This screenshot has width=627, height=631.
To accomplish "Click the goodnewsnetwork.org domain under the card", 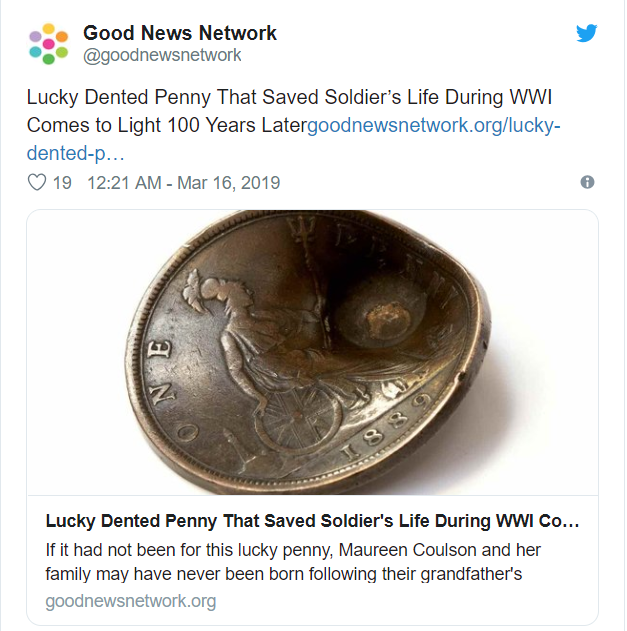I will [x=131, y=601].
